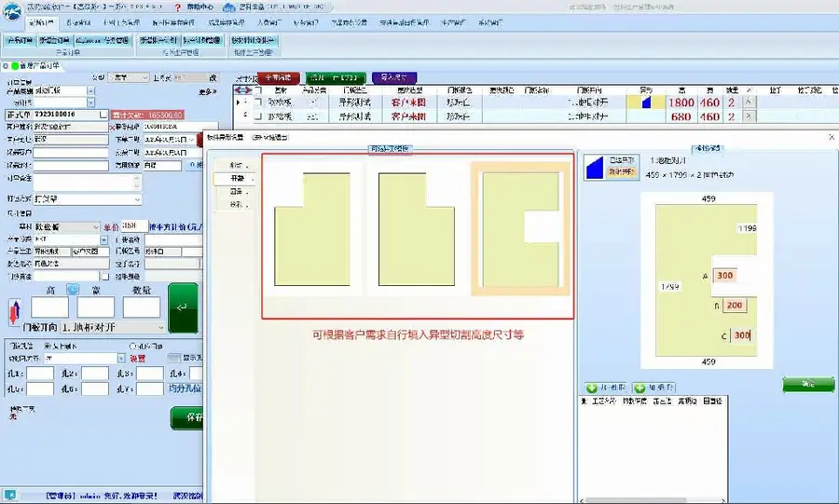The image size is (839, 504).
Task: Click the red question-mark help center icon
Action: (x=178, y=7)
